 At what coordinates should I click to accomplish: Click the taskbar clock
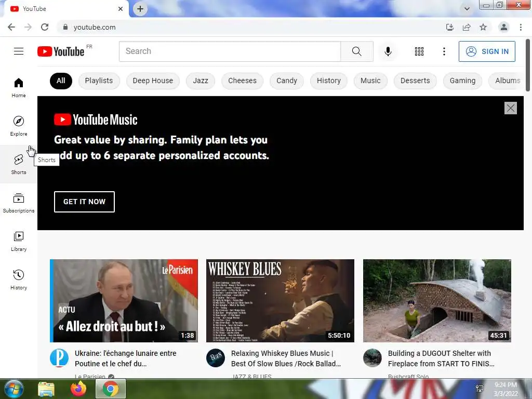coord(506,389)
